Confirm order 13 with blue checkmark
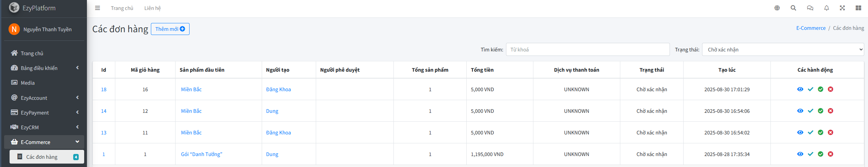Screen dimensions: 868x167 [x=810, y=132]
